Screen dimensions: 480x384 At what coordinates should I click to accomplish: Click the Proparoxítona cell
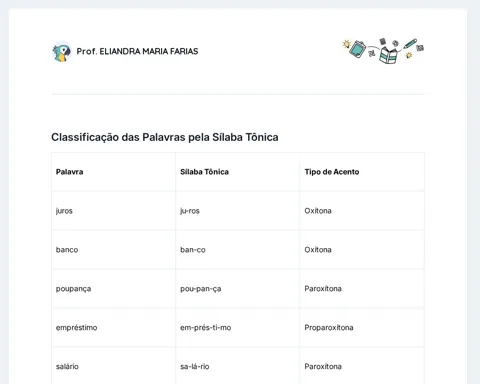(362, 328)
